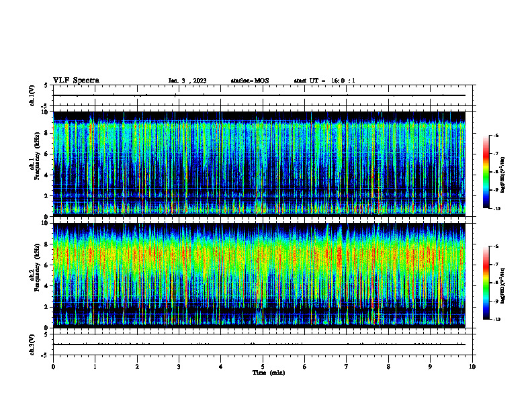
Task: Click the "station=MOS" header label
Action: [x=250, y=81]
